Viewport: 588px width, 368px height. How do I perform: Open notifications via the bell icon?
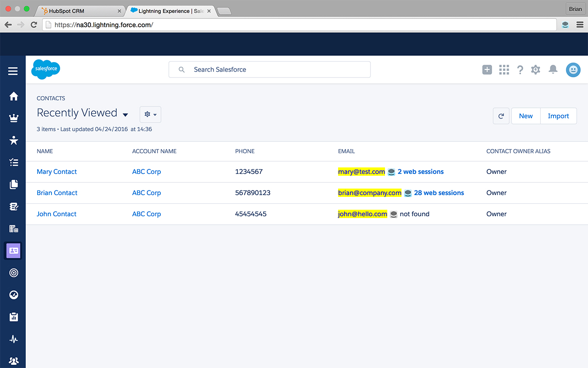click(553, 69)
